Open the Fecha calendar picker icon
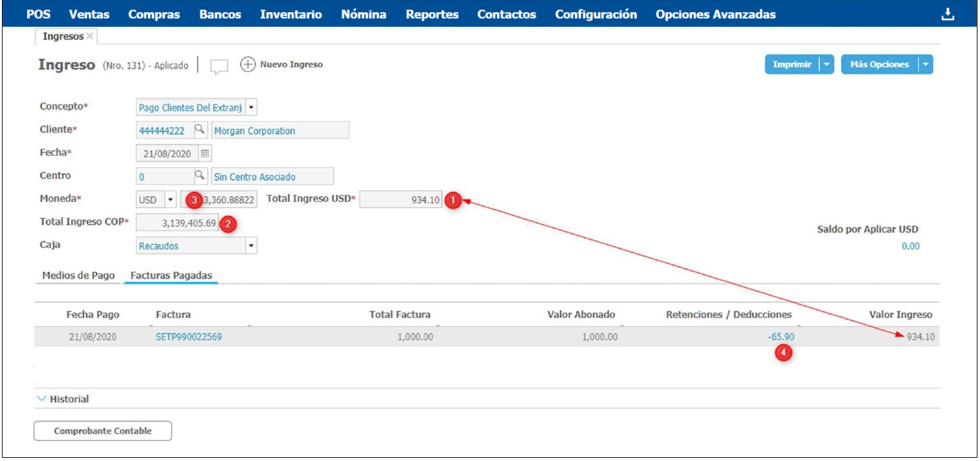This screenshot has width=980, height=461. [205, 154]
